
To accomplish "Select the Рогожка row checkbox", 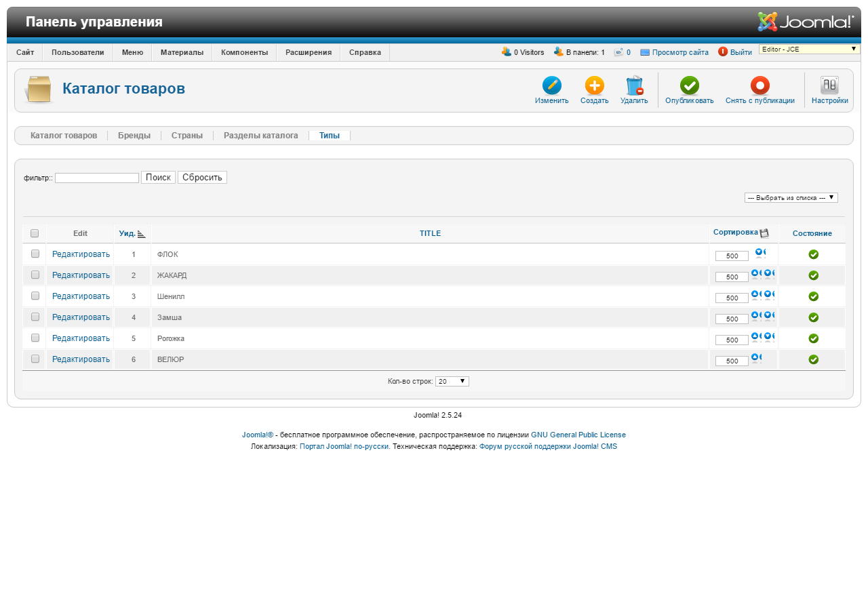I will click(35, 338).
